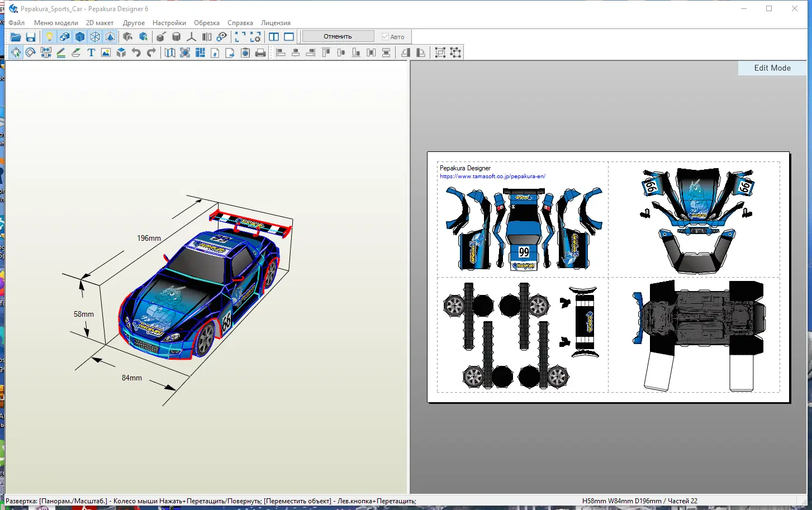Image resolution: width=812 pixels, height=510 pixels.
Task: Expand the Настройки menu
Action: pos(169,23)
